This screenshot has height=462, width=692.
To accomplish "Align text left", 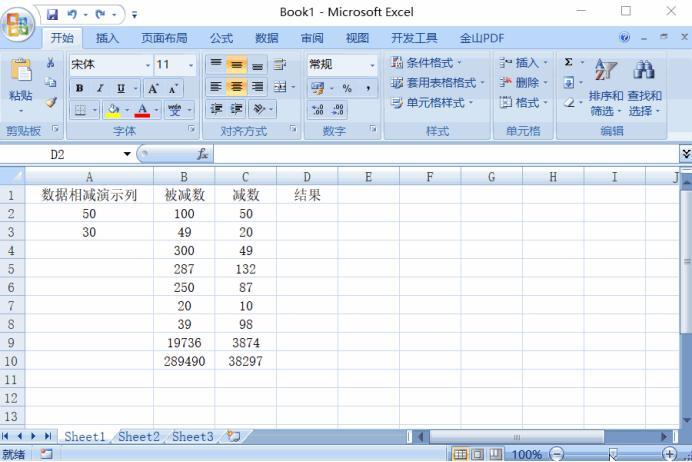I will [216, 87].
